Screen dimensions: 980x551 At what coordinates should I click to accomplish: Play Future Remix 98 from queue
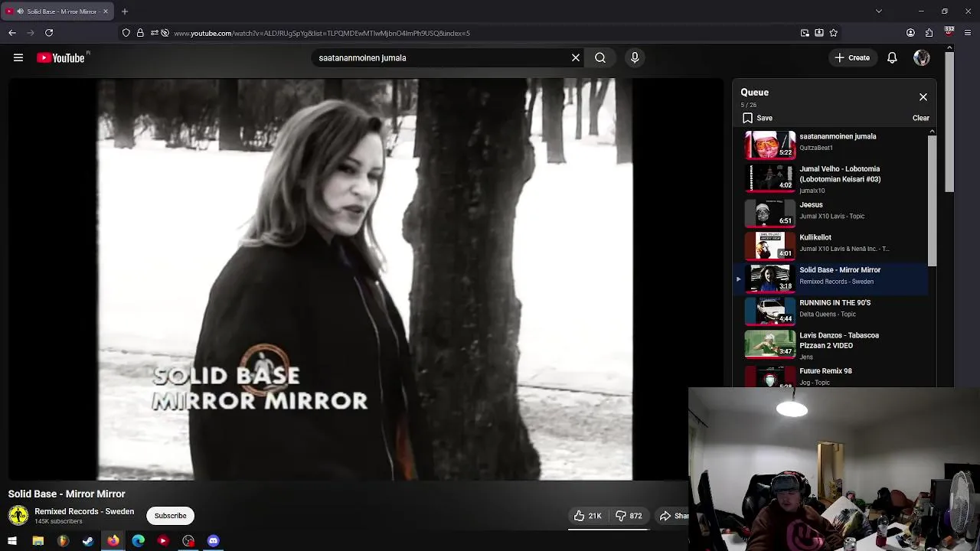click(x=830, y=375)
